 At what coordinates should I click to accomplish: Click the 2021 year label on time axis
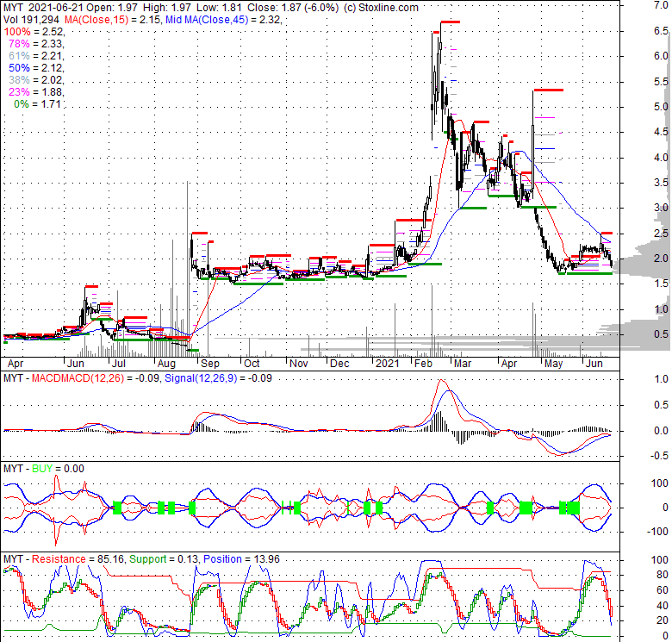[387, 364]
